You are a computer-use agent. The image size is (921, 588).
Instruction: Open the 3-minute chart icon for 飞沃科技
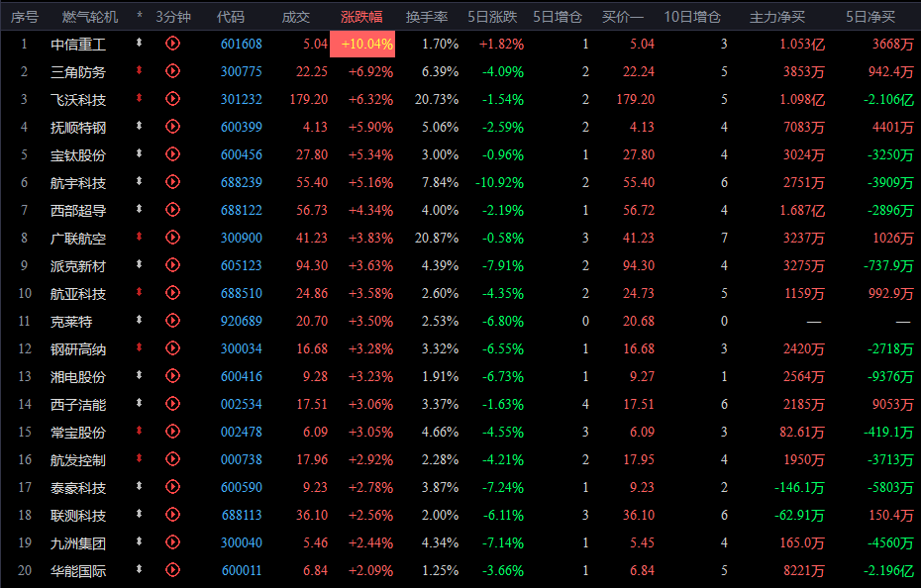coord(172,99)
